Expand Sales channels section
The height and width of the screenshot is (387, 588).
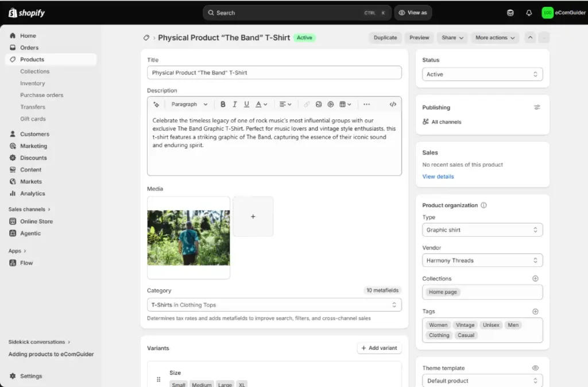(29, 209)
